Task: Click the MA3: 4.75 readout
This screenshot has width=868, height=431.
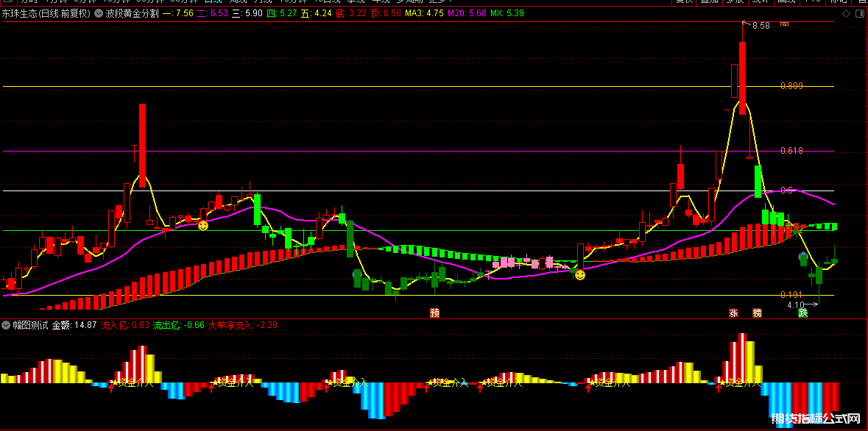Action: point(425,13)
